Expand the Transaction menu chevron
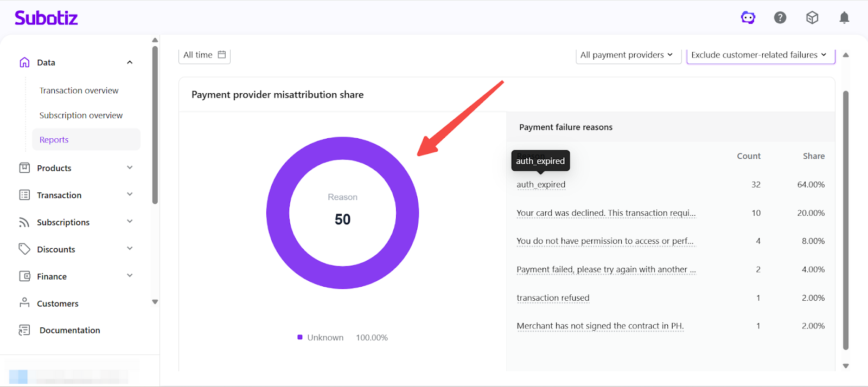Screen dimensions: 868x387 (130, 195)
